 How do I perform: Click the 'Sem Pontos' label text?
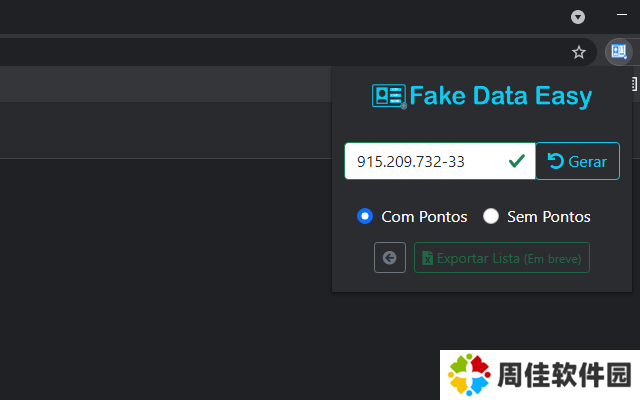click(548, 216)
